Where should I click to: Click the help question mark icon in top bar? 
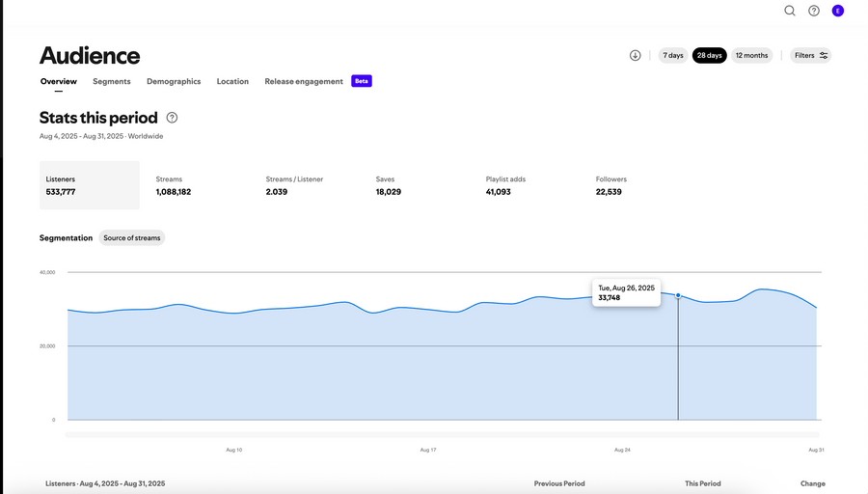(x=814, y=11)
